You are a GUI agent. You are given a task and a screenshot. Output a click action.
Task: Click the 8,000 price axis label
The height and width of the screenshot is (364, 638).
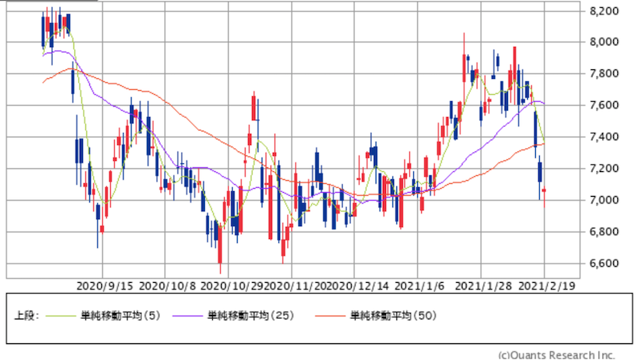coord(605,42)
